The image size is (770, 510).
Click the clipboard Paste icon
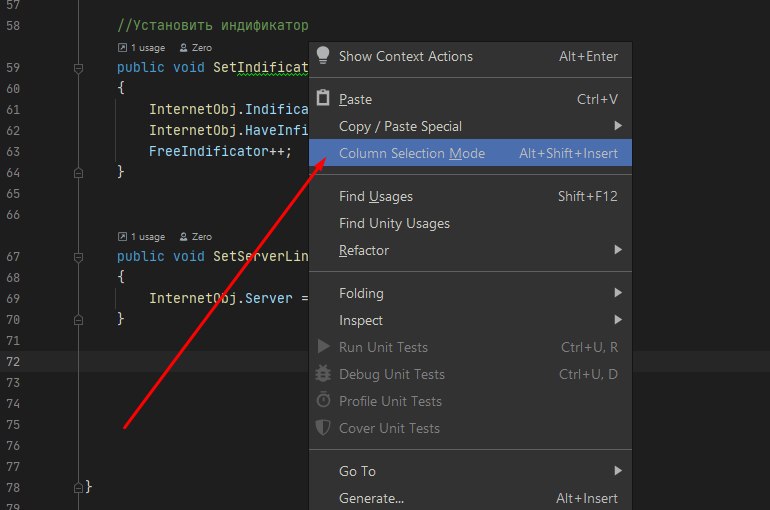pyautogui.click(x=323, y=98)
